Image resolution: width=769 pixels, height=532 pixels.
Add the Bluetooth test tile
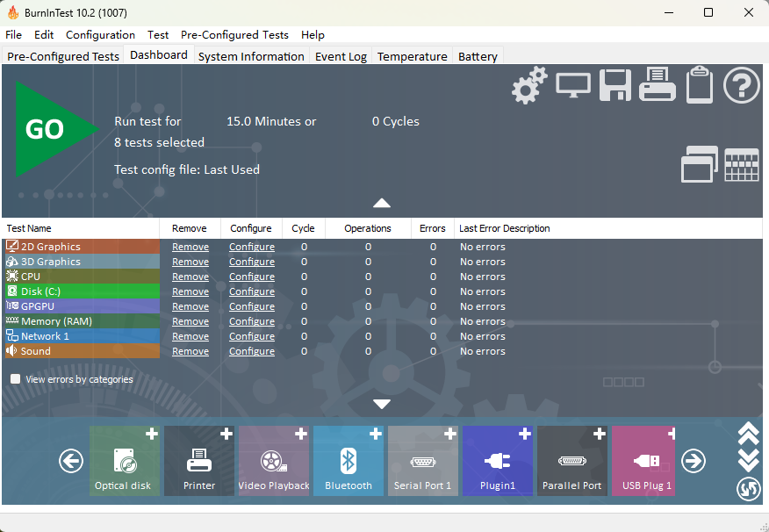349,461
